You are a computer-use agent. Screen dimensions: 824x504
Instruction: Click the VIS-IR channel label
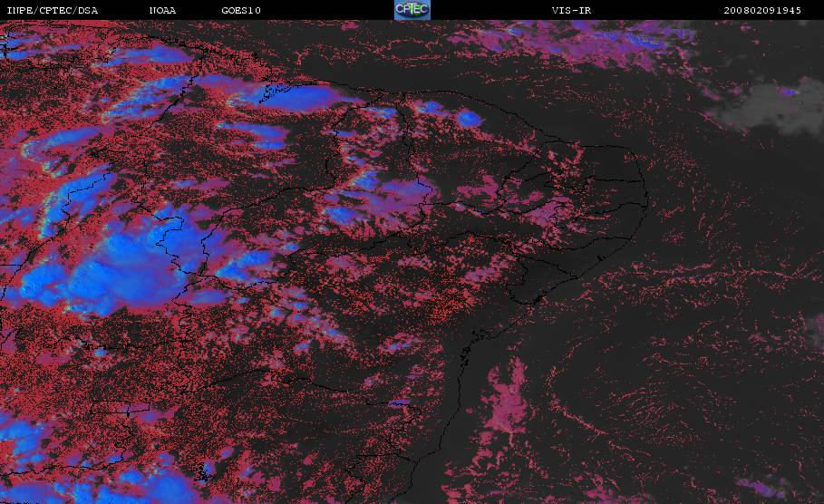pyautogui.click(x=571, y=10)
